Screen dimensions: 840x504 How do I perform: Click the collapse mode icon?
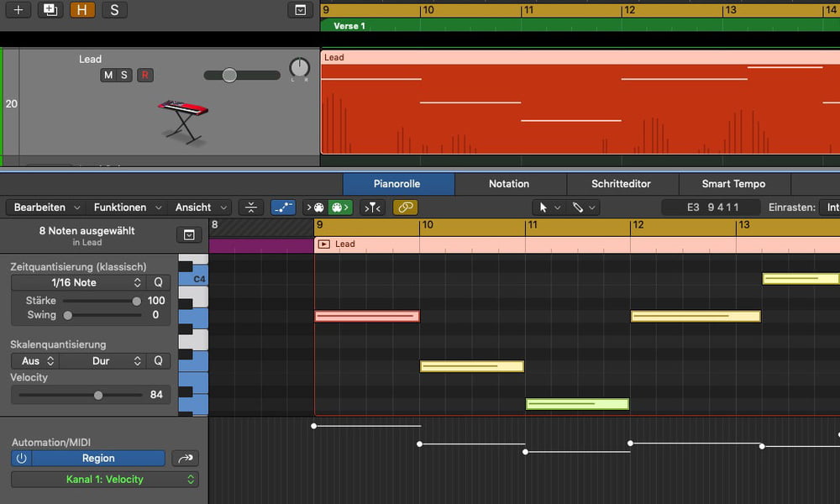click(250, 207)
